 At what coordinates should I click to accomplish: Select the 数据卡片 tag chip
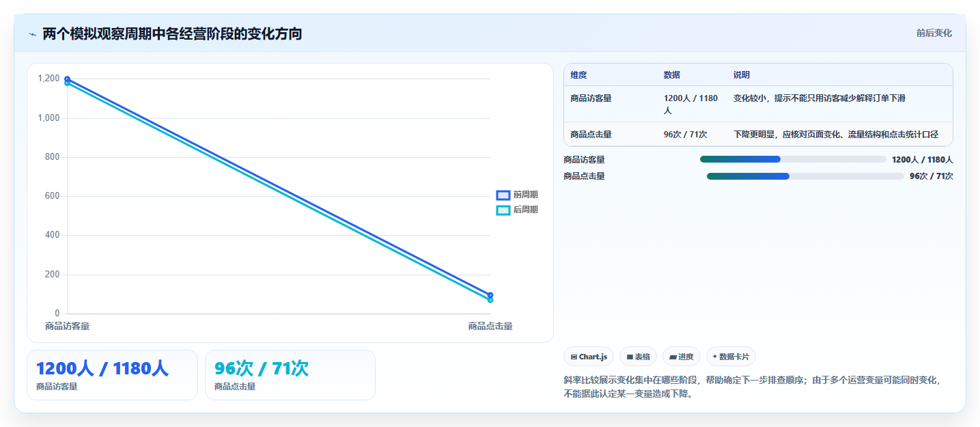click(x=731, y=357)
